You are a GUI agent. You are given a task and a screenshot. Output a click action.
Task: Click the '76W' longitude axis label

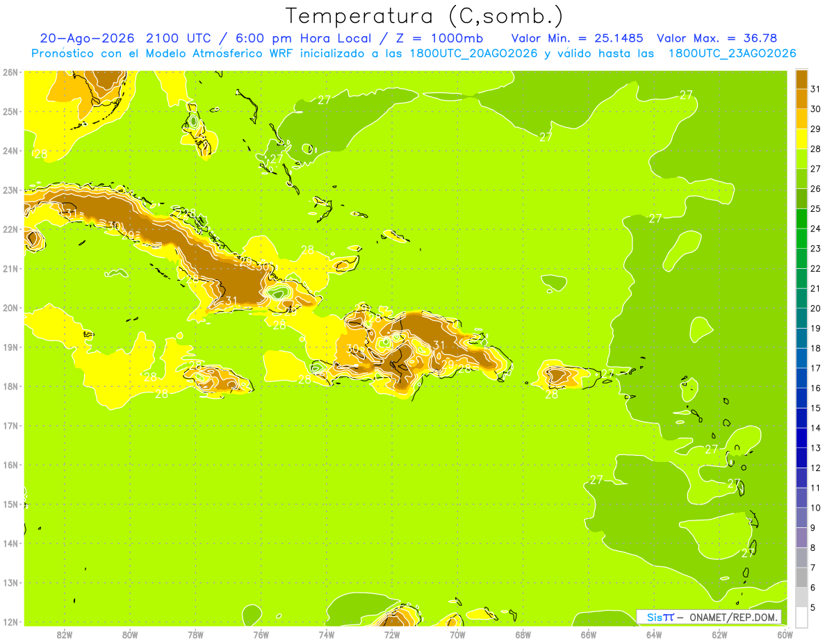point(261,634)
